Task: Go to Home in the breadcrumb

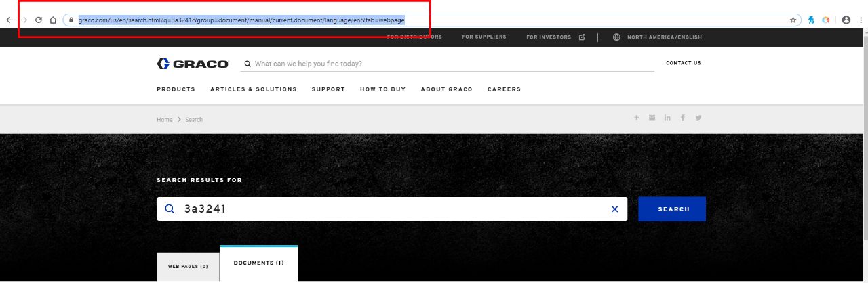Action: coord(165,120)
